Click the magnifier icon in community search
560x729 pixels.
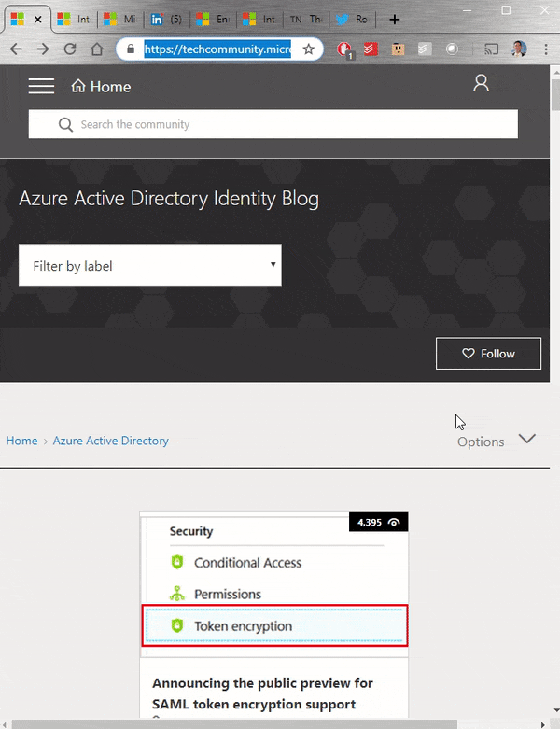(x=65, y=124)
